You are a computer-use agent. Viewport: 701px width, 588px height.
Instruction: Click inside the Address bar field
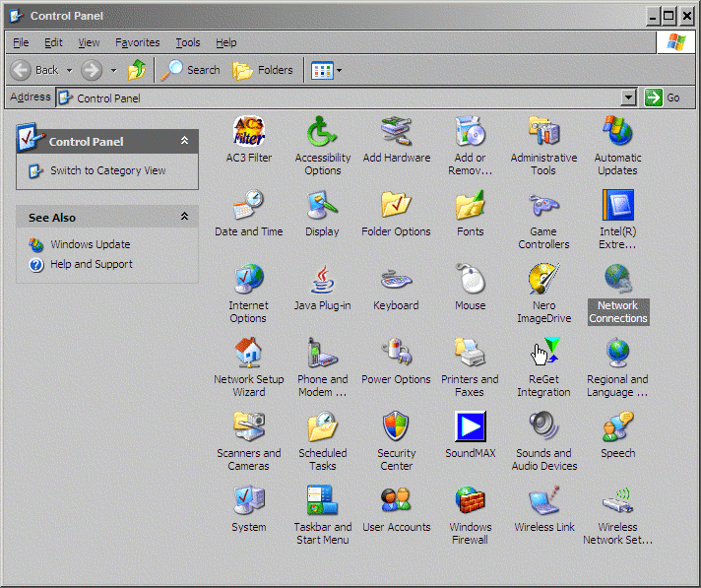(340, 98)
